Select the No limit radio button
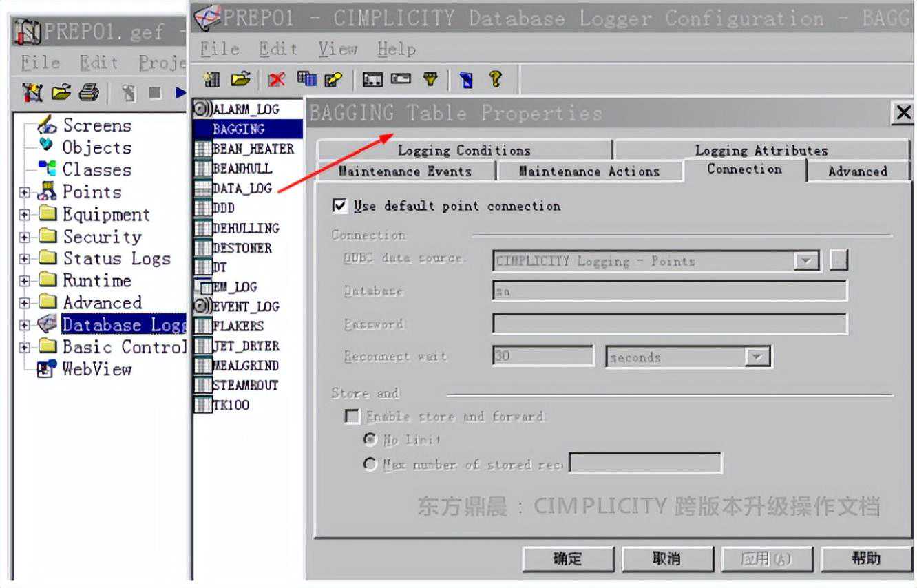Viewport: 917px width, 588px height. tap(370, 439)
